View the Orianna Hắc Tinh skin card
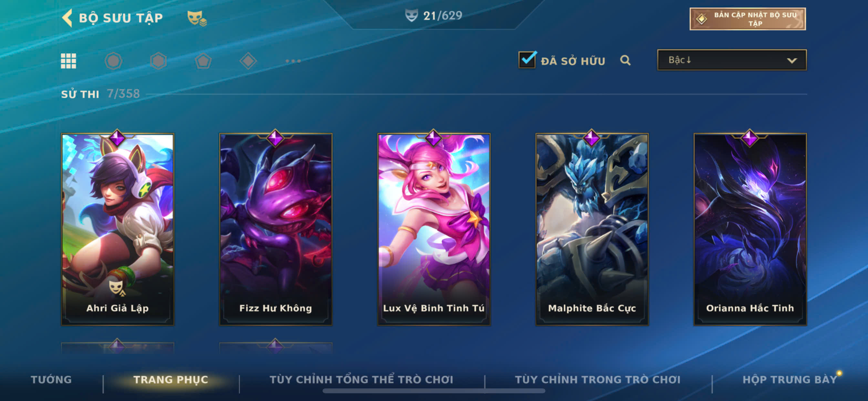 click(750, 229)
